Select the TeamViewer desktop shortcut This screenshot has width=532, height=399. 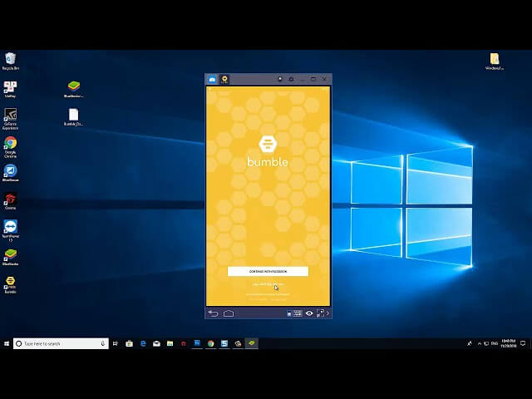click(11, 231)
